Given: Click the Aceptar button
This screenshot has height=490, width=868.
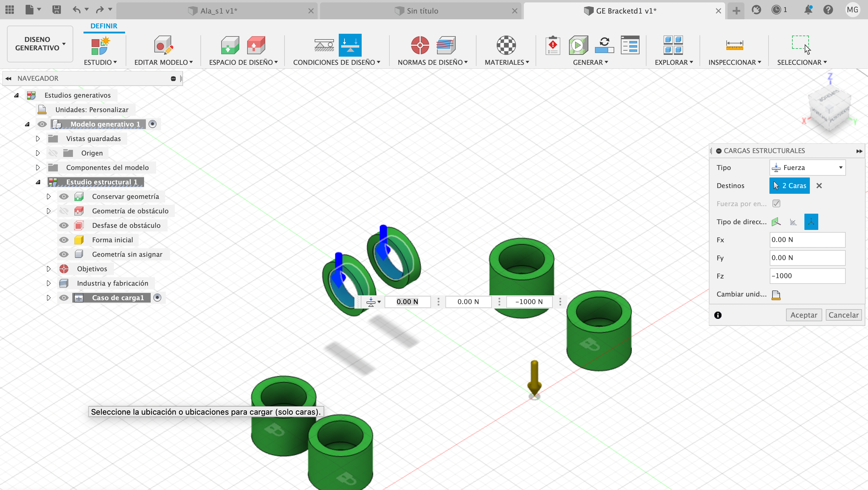Looking at the screenshot, I should point(804,315).
